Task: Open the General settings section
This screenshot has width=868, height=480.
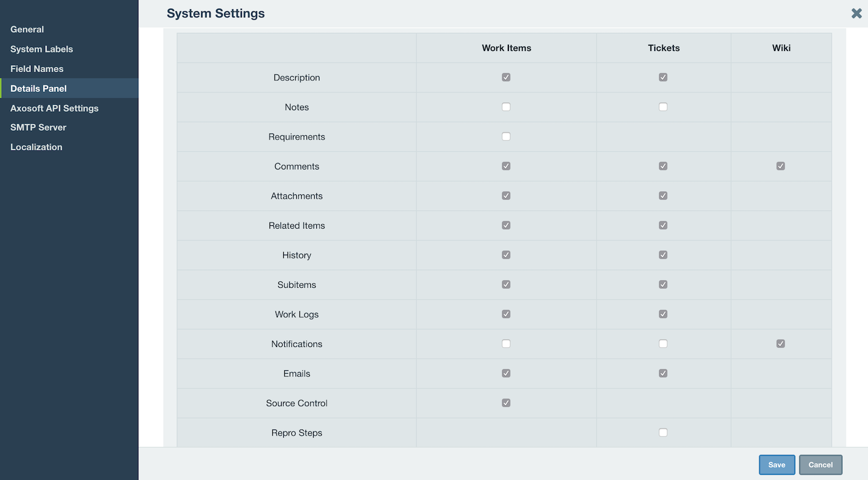Action: point(27,29)
